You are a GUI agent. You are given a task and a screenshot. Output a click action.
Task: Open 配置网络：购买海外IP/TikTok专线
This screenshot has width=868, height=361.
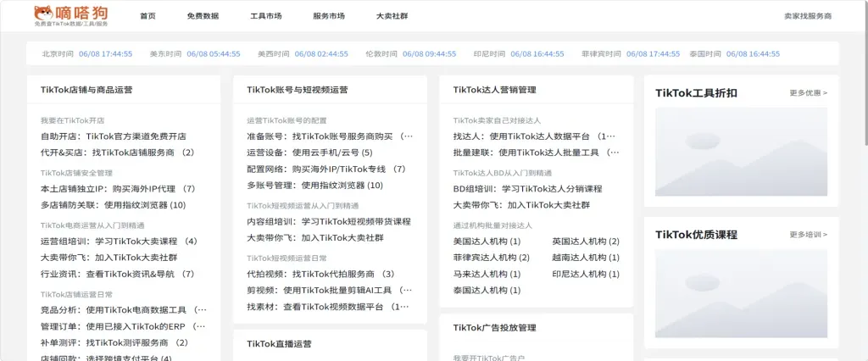click(x=326, y=169)
